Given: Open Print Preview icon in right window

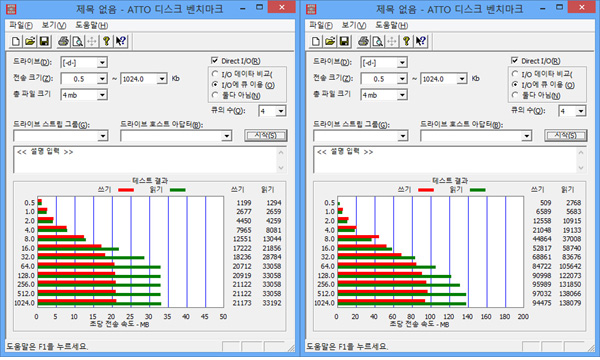Looking at the screenshot, I should pyautogui.click(x=378, y=41).
